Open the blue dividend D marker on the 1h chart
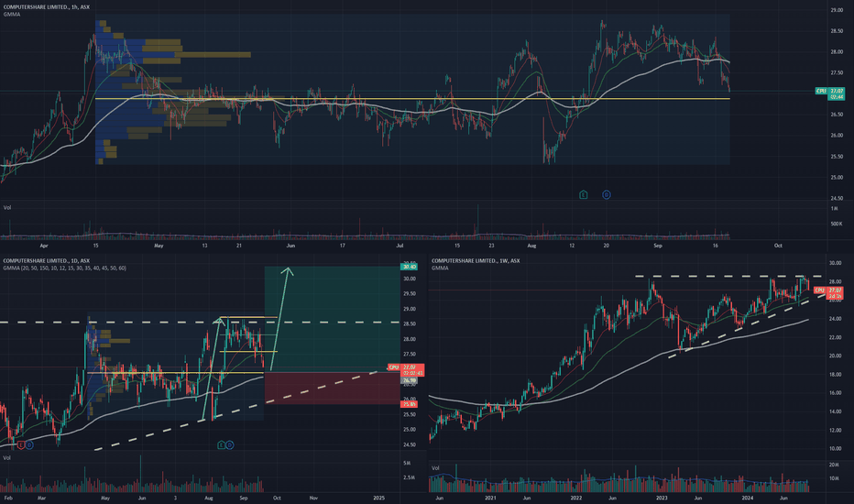Viewport: 854px width, 504px height. click(x=607, y=194)
